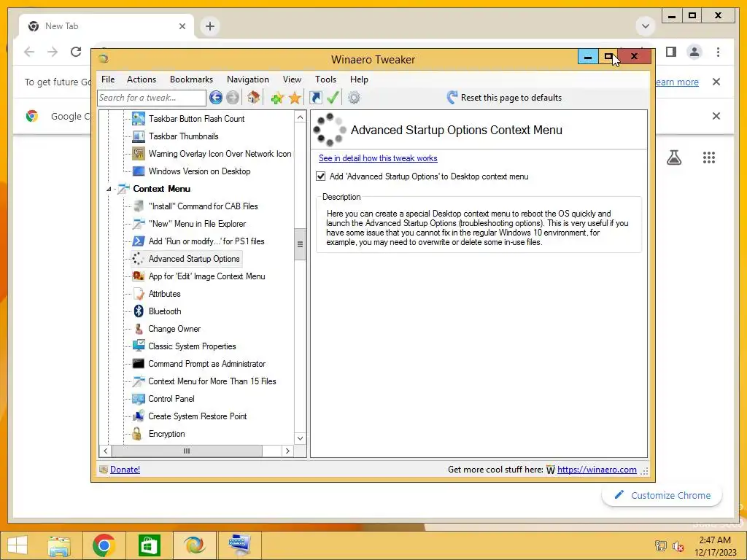Click the horizontal tree scrollbar thumb

pos(187,451)
